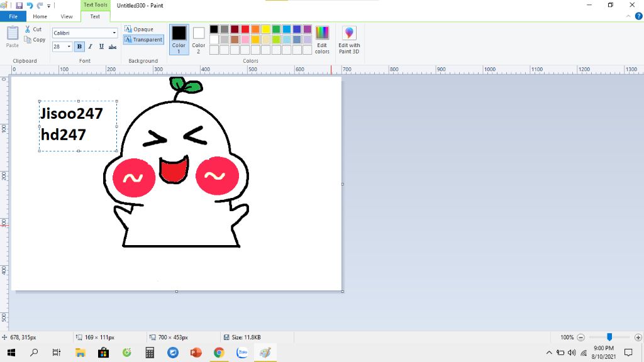
Task: Open the volume control in system tray
Action: [572, 353]
